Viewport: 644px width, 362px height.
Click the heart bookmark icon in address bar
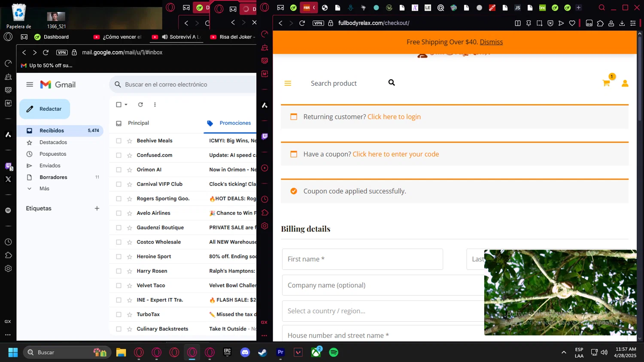tap(572, 23)
